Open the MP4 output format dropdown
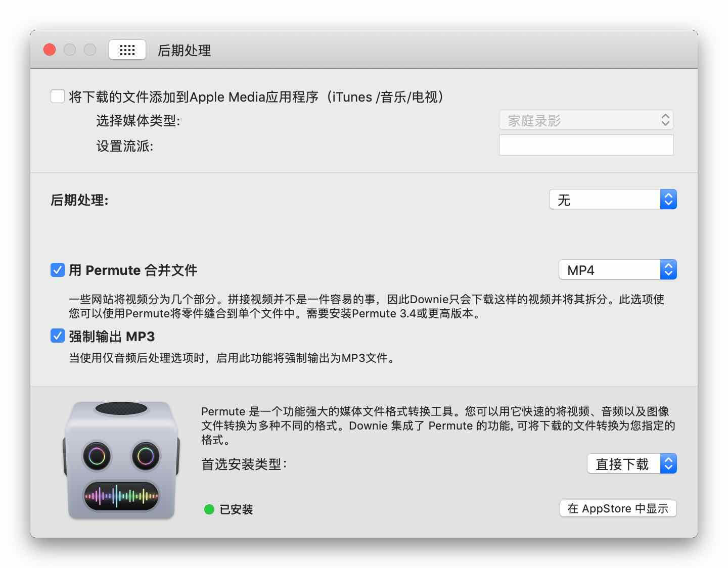The image size is (728, 568). coord(612,269)
